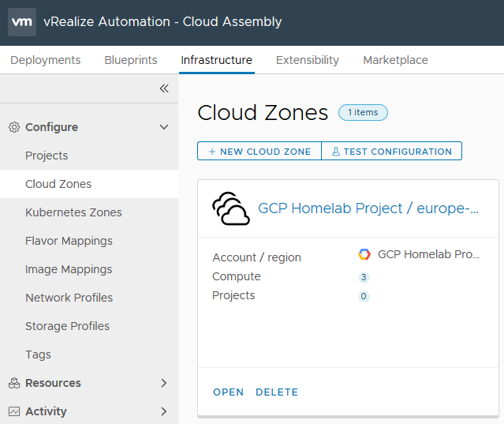504x424 pixels.
Task: Click the Configure gear icon
Action: point(14,127)
